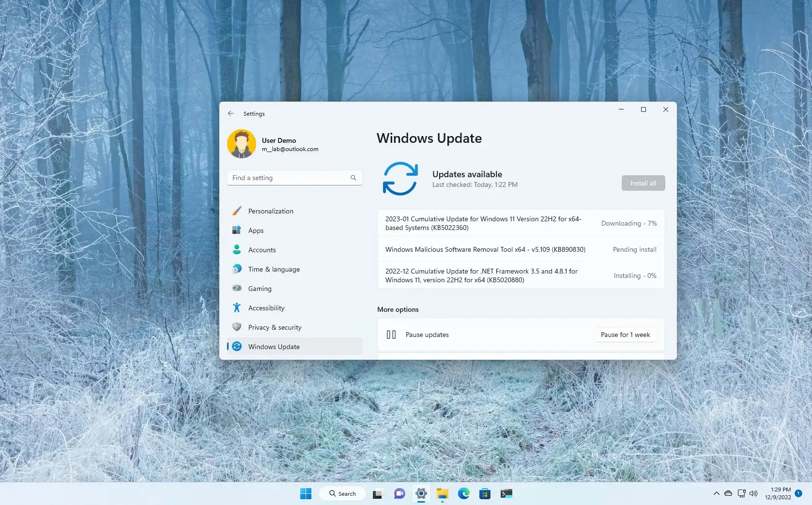Click the OneDrive cloud icon in the system tray
Viewport: 812px width, 505px height.
click(728, 493)
